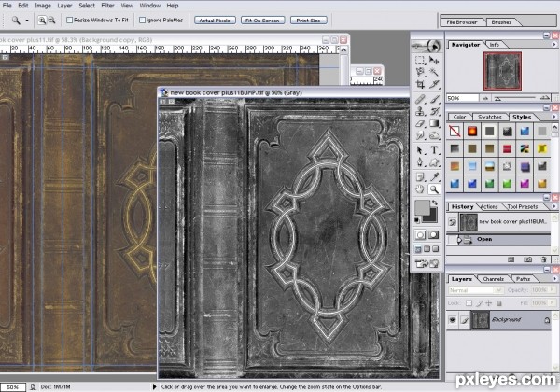This screenshot has height=392, width=560.
Task: Open the History palette menu arrow
Action: (554, 206)
